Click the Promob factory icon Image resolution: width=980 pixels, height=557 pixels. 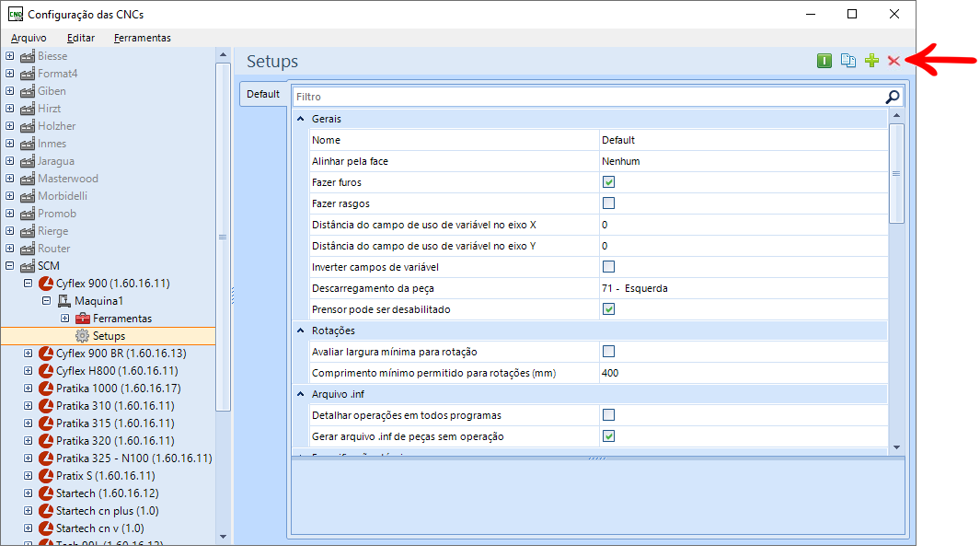28,214
